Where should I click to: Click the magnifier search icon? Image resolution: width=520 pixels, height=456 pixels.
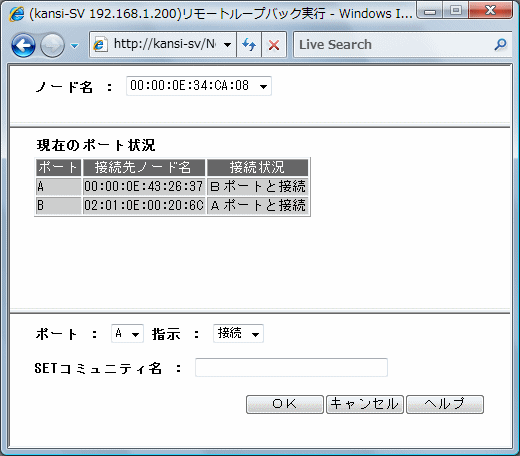tap(500, 44)
